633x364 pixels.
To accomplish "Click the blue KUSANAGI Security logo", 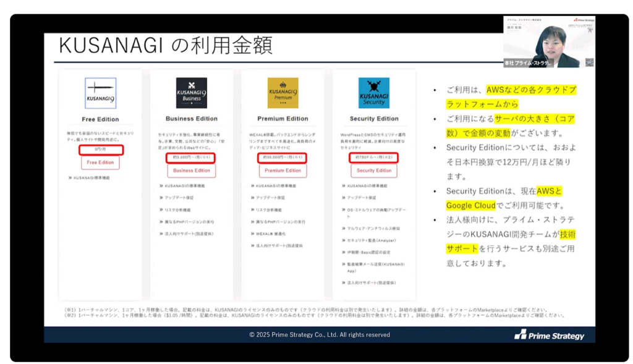I will [374, 93].
